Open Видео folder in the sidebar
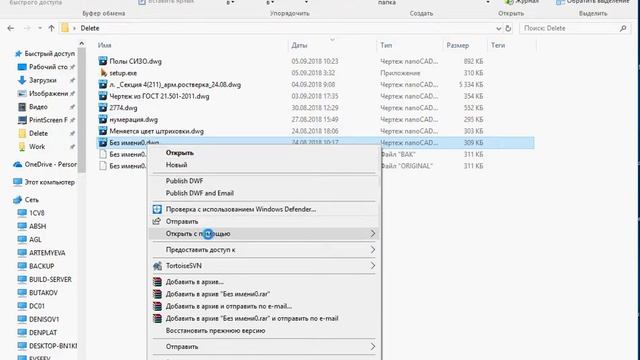 [x=38, y=107]
